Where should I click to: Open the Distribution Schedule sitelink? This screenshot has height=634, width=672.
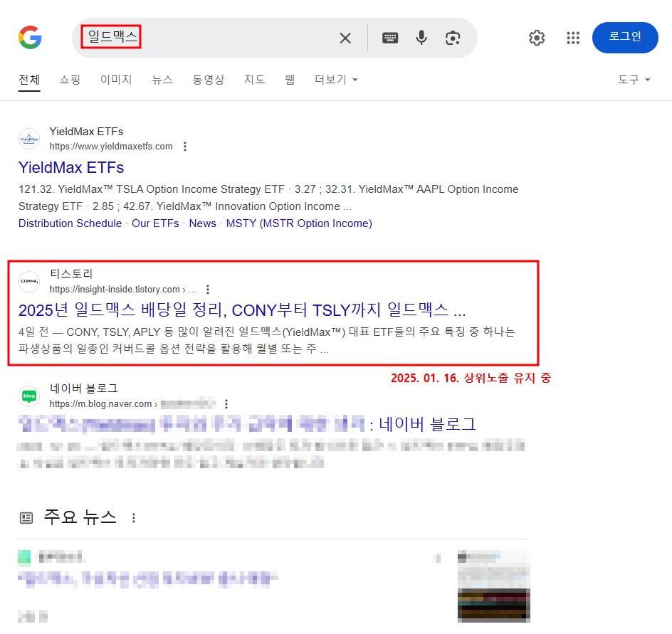click(x=70, y=223)
